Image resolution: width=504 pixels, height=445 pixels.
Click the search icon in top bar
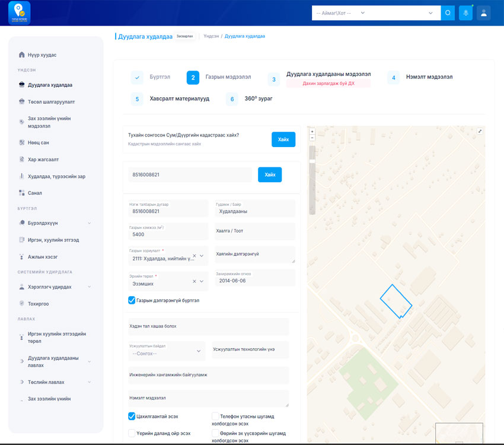point(448,13)
